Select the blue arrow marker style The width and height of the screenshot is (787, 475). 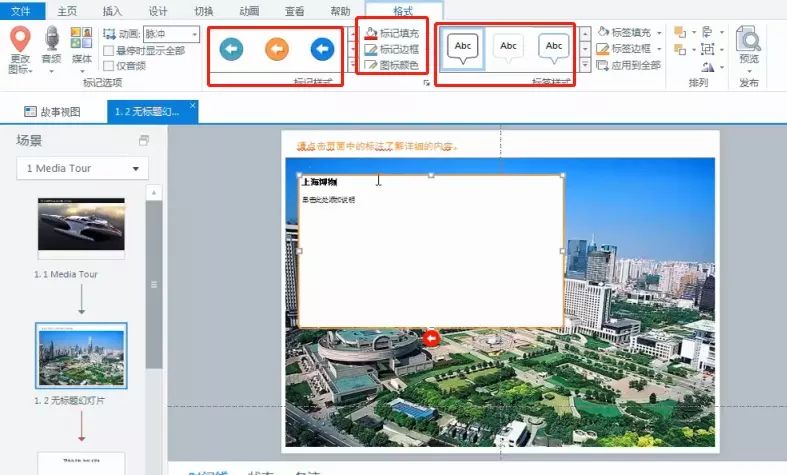[322, 49]
